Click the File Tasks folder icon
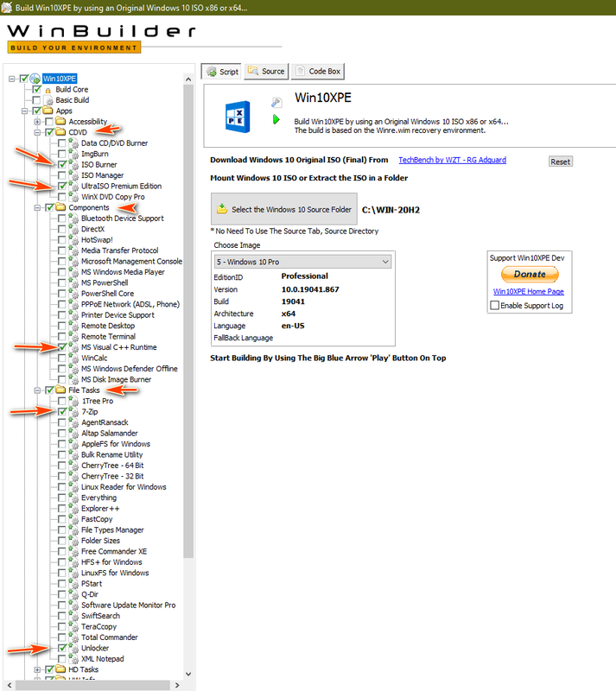The image size is (616, 691). [x=60, y=390]
